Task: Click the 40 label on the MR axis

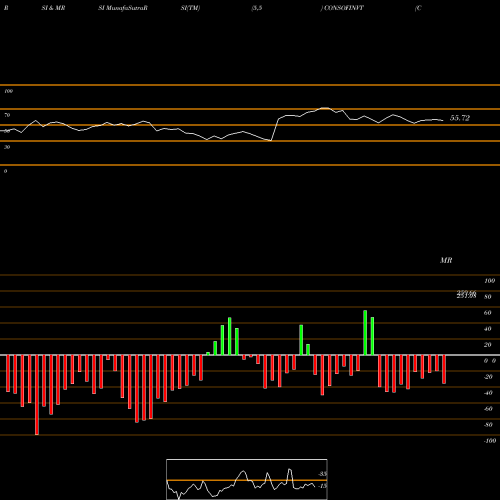Action: coord(488,329)
